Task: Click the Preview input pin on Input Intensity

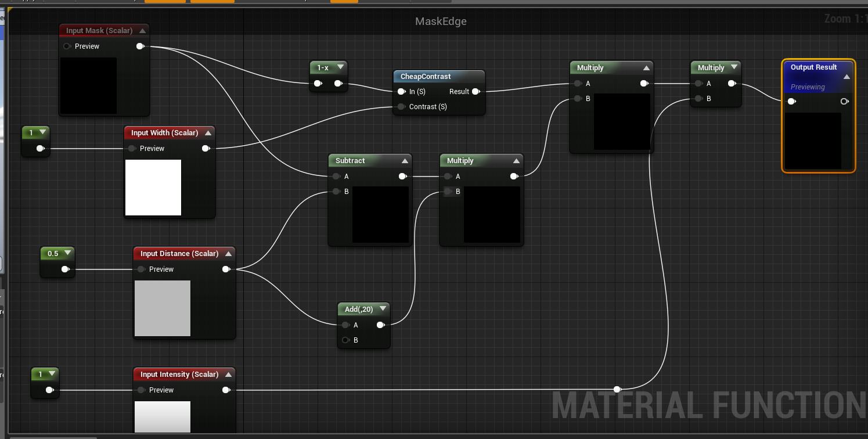Action: pyautogui.click(x=142, y=390)
